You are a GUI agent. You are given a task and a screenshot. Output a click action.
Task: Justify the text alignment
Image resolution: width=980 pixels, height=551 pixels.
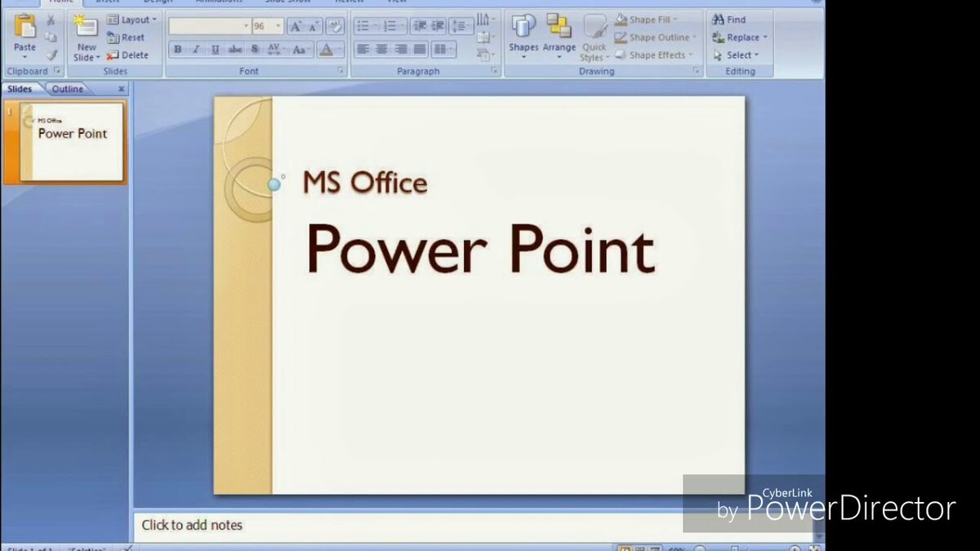pos(420,50)
